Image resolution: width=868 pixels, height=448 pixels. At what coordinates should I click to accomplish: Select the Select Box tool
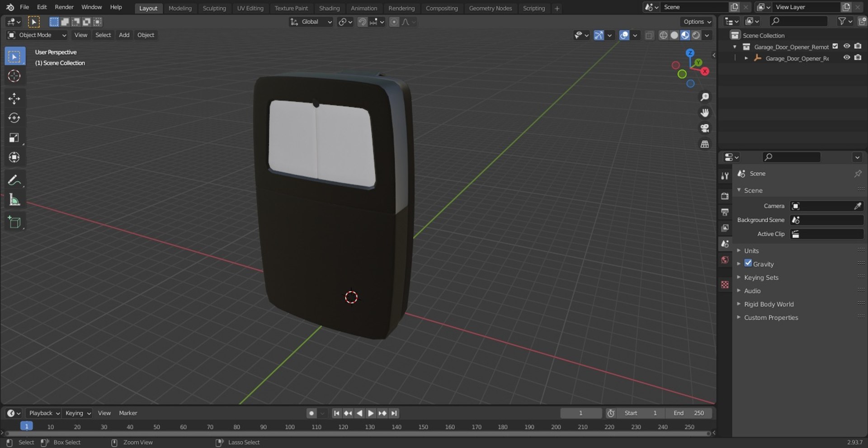[14, 57]
